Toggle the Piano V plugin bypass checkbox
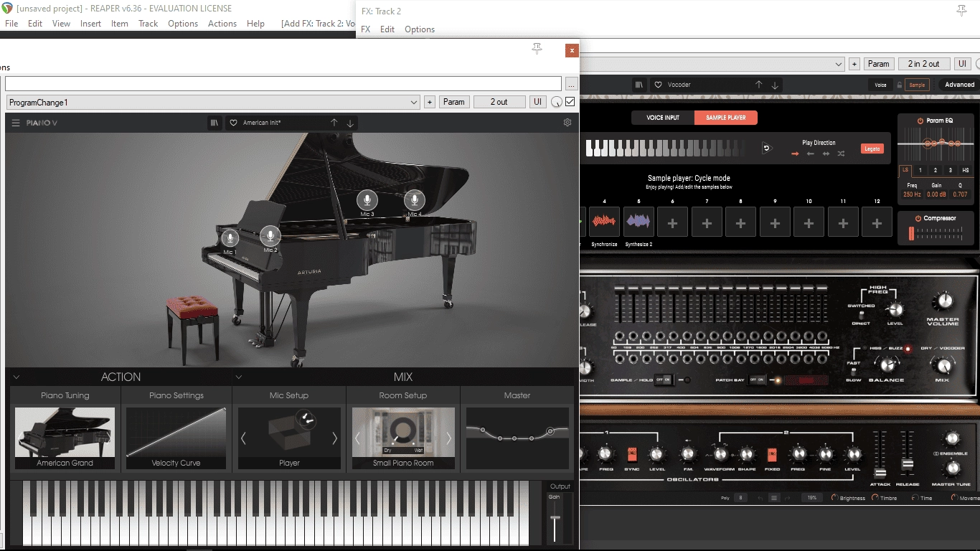The height and width of the screenshot is (551, 980). (570, 102)
